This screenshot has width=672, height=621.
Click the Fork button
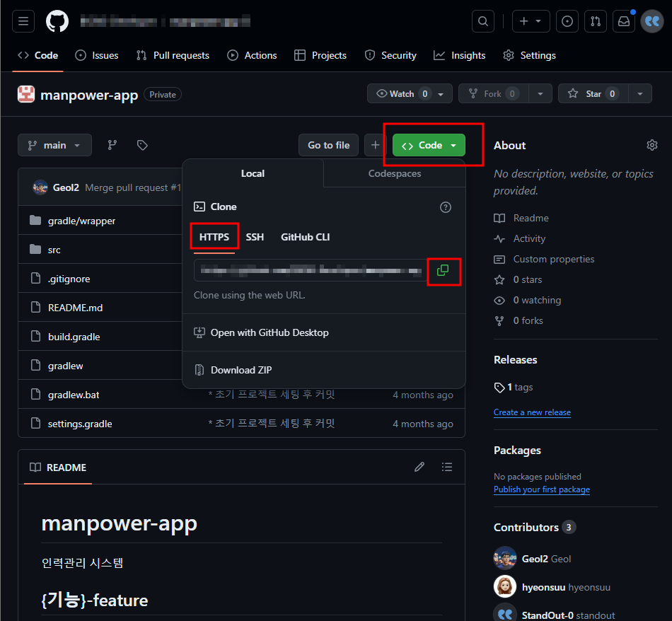493,93
